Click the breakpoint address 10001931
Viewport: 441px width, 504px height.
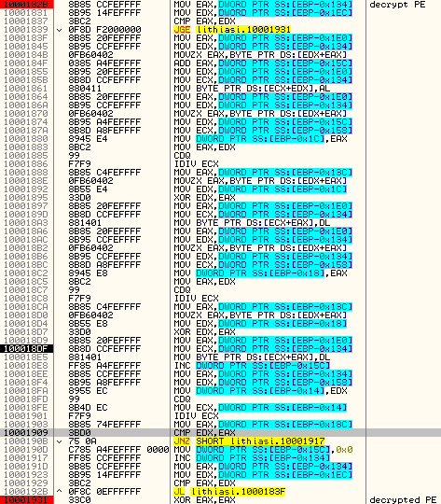point(26,500)
